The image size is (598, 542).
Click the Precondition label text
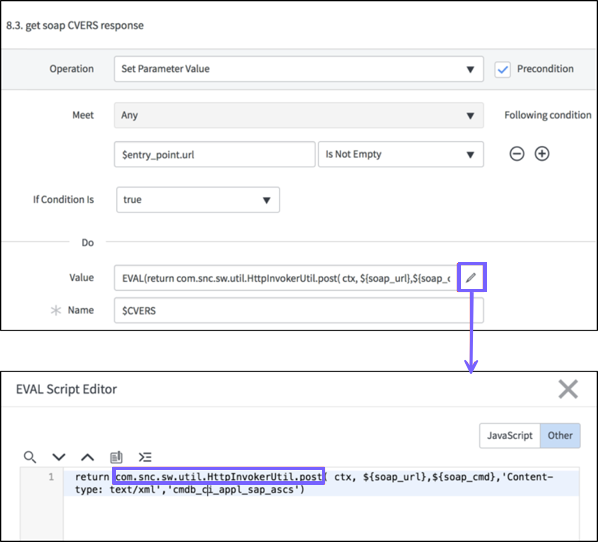click(545, 69)
